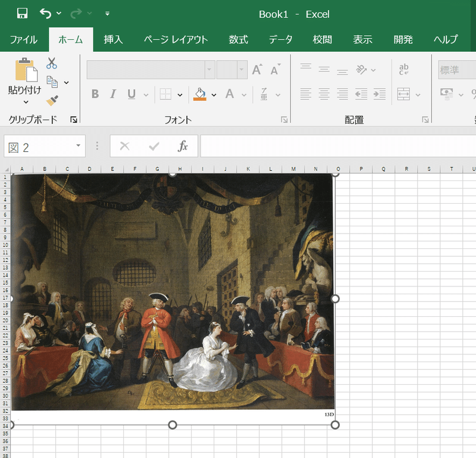Merge and center cells icon
Viewport: 476px width, 458px height.
click(x=404, y=94)
